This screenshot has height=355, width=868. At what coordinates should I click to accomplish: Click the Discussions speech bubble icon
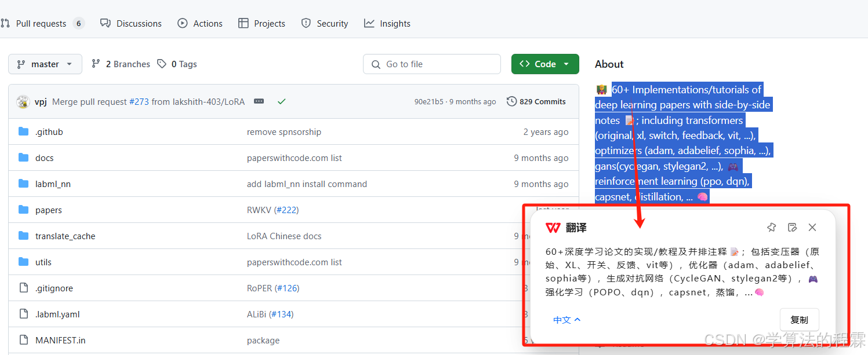click(106, 23)
